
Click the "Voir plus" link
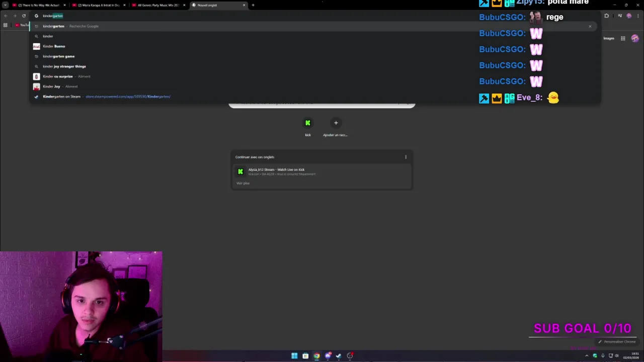pos(243,183)
